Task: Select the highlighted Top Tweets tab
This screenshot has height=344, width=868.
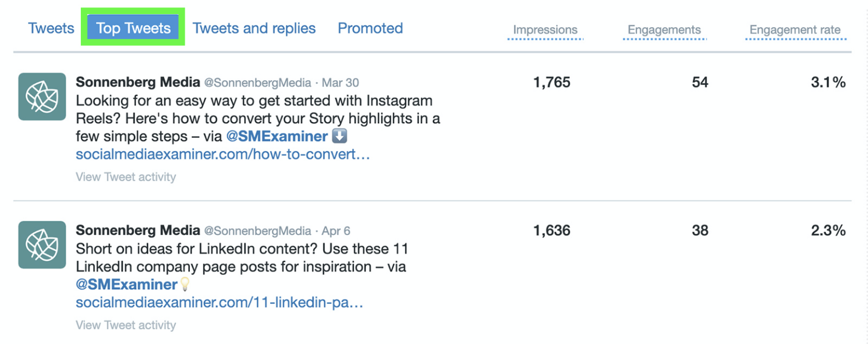Action: point(132,28)
